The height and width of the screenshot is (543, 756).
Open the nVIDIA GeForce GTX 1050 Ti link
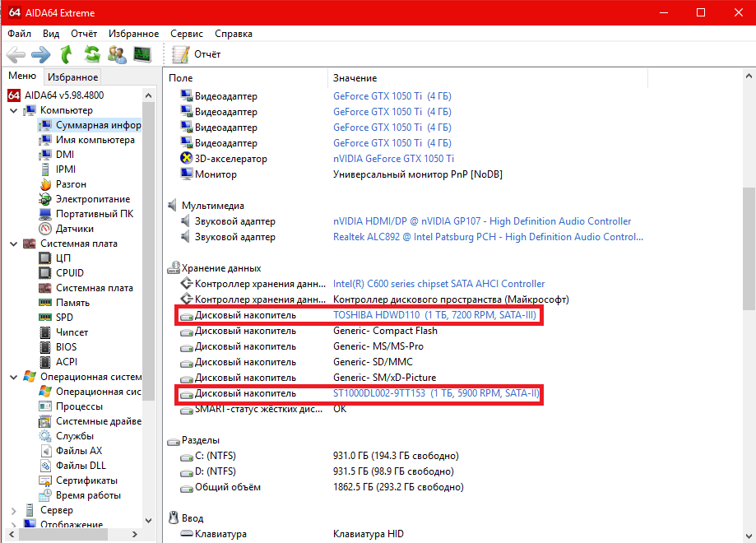393,159
